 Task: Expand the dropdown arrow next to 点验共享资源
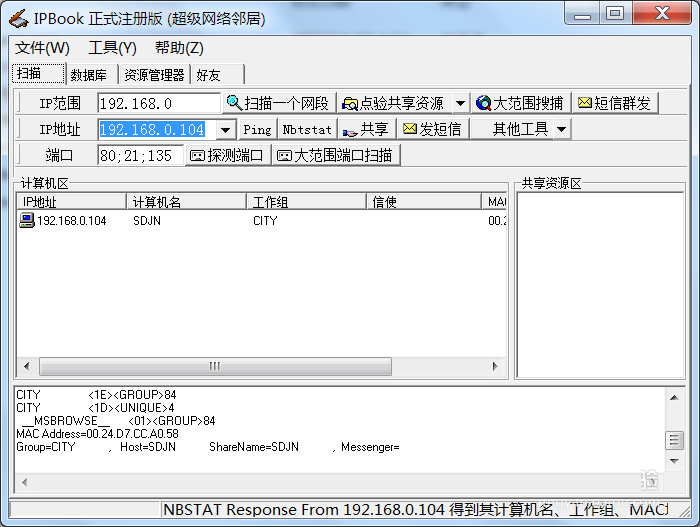[x=460, y=104]
